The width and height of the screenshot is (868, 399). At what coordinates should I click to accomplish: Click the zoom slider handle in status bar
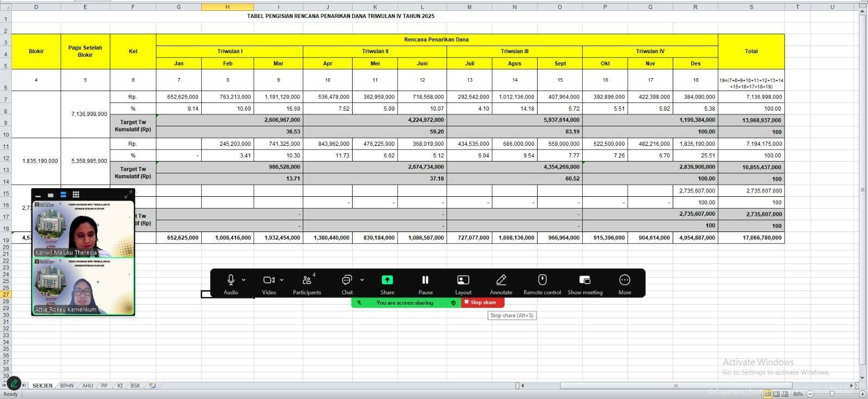[x=832, y=394]
